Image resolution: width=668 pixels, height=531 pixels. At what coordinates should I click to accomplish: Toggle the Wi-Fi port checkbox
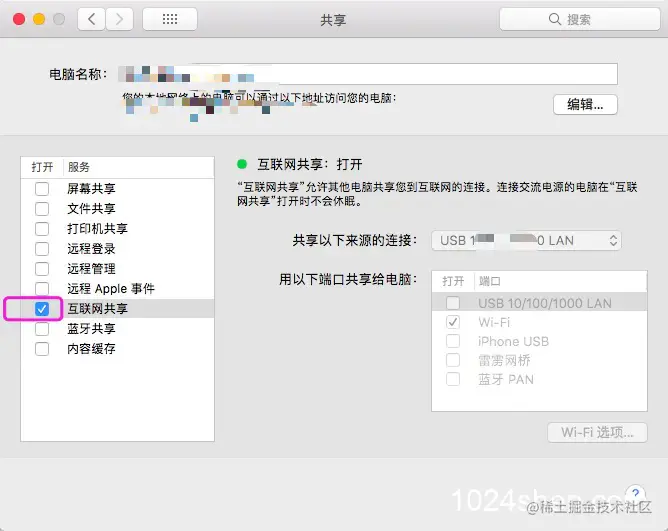click(453, 322)
